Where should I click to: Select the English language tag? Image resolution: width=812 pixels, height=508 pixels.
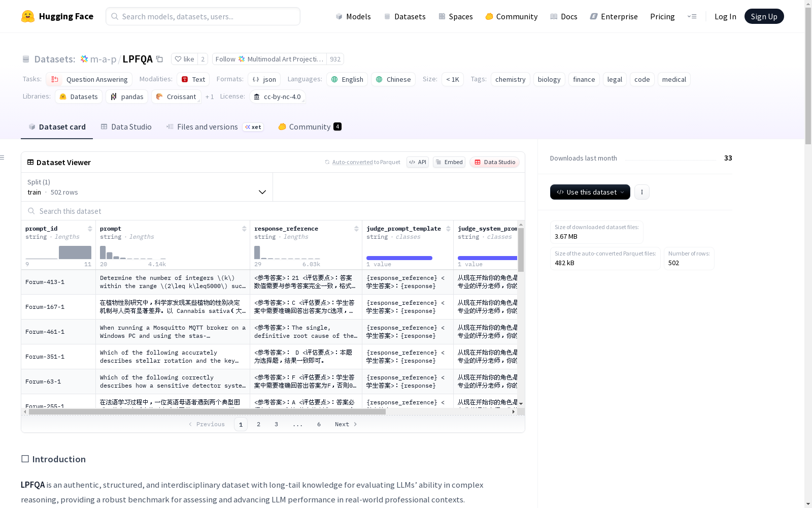(347, 79)
